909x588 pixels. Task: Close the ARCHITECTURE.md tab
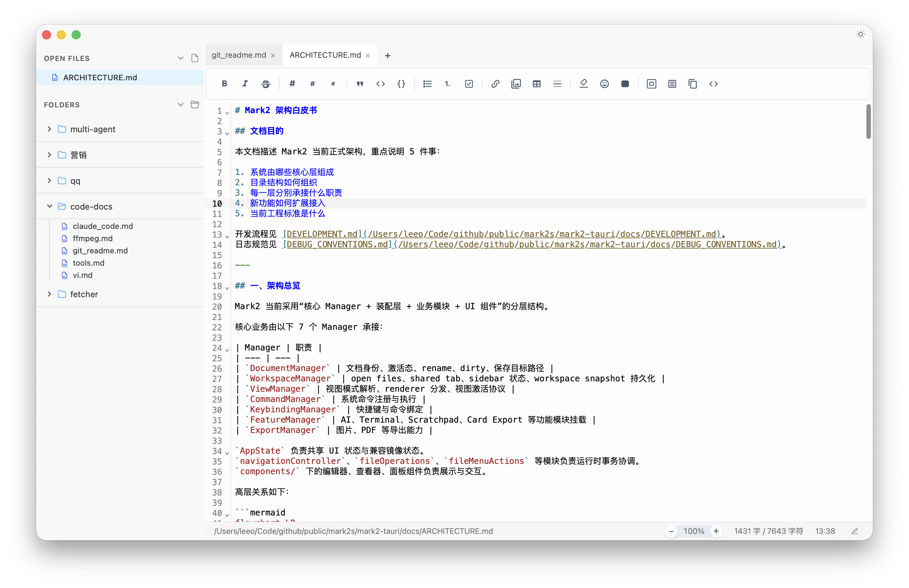[368, 55]
